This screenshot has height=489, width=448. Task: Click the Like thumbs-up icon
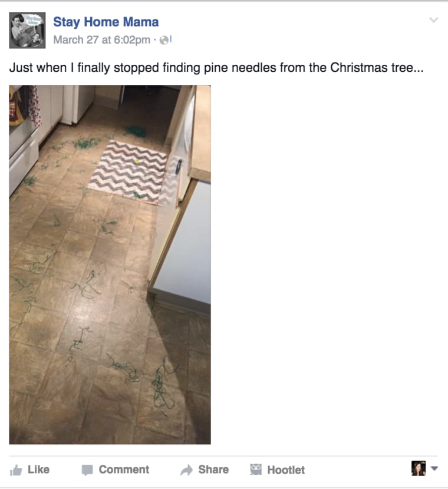[x=16, y=470]
